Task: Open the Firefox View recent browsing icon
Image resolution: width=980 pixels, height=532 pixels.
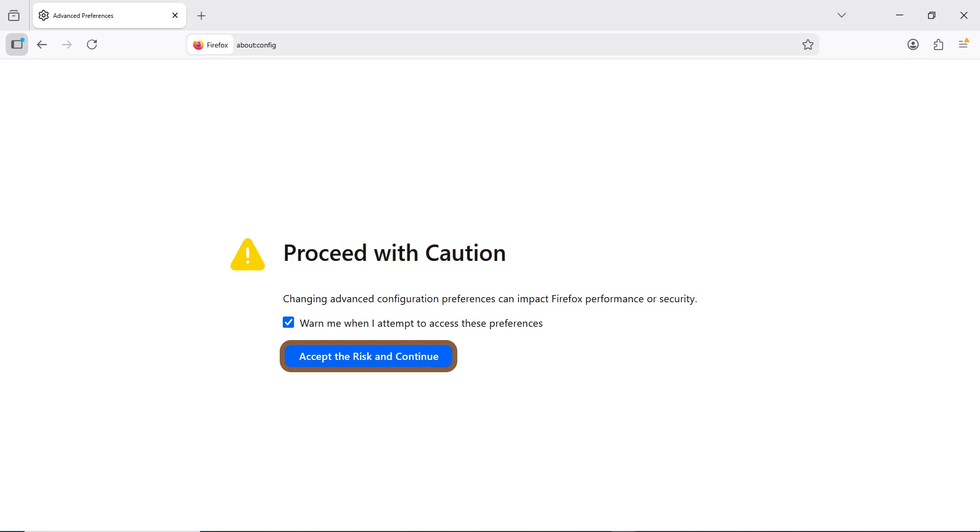Action: click(x=14, y=16)
